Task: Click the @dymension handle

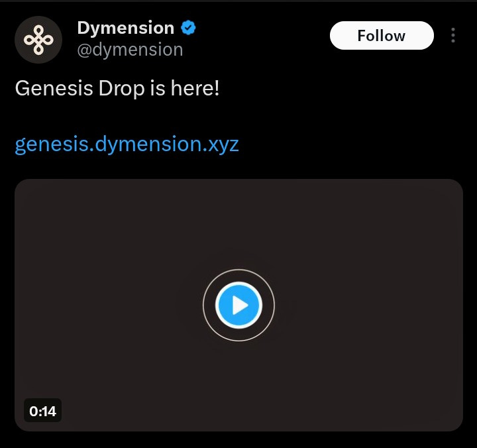Action: coord(130,50)
